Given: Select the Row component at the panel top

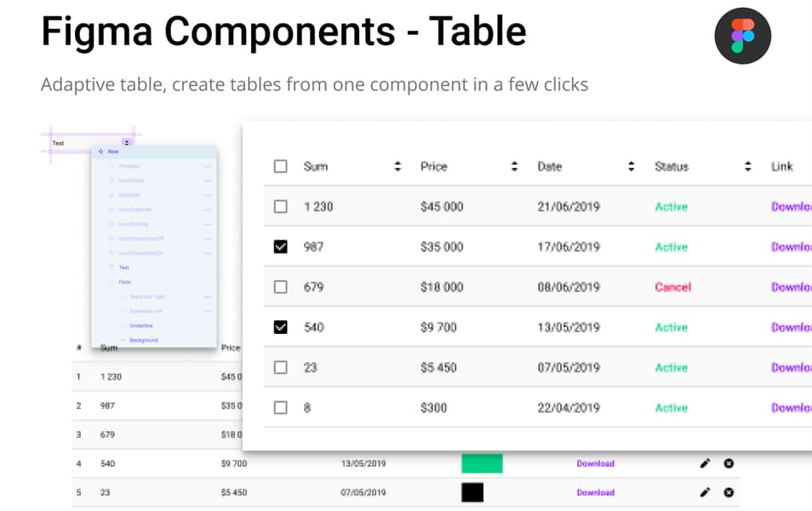Looking at the screenshot, I should point(112,151).
